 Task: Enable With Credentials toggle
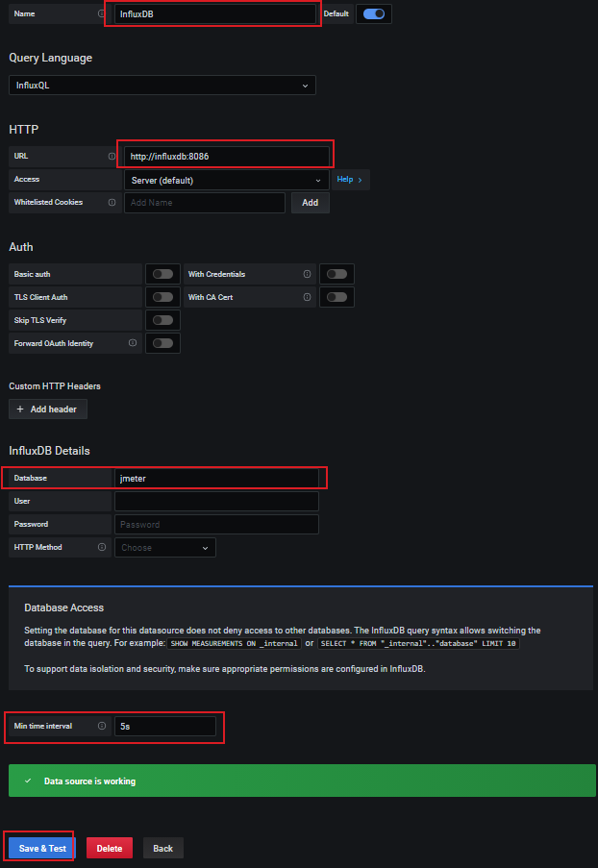336,274
